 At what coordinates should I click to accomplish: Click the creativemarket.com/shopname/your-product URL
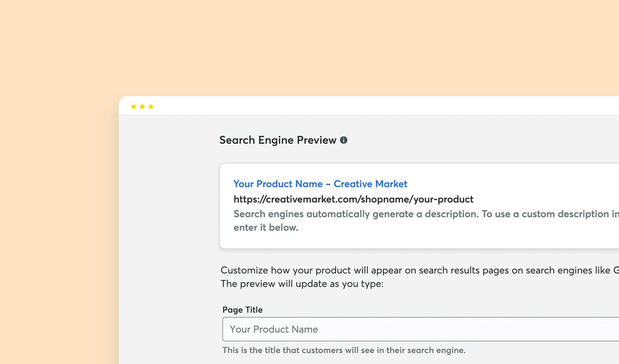tap(353, 199)
